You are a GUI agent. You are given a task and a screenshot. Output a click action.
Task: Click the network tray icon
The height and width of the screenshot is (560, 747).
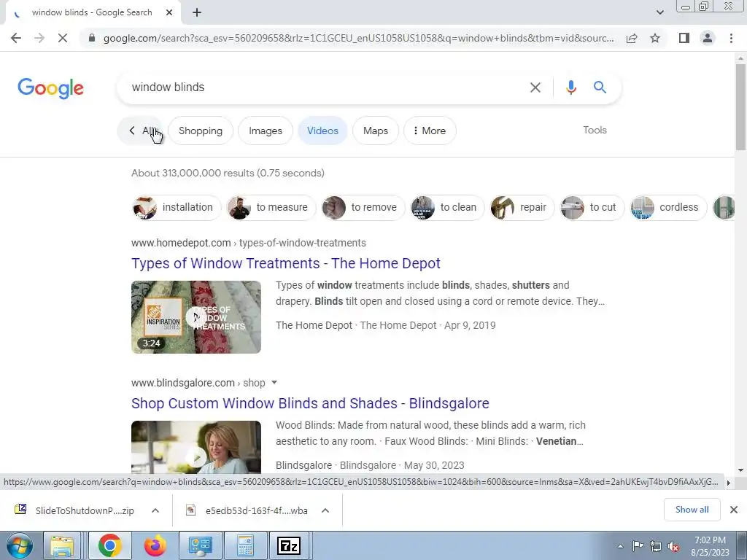pyautogui.click(x=656, y=546)
